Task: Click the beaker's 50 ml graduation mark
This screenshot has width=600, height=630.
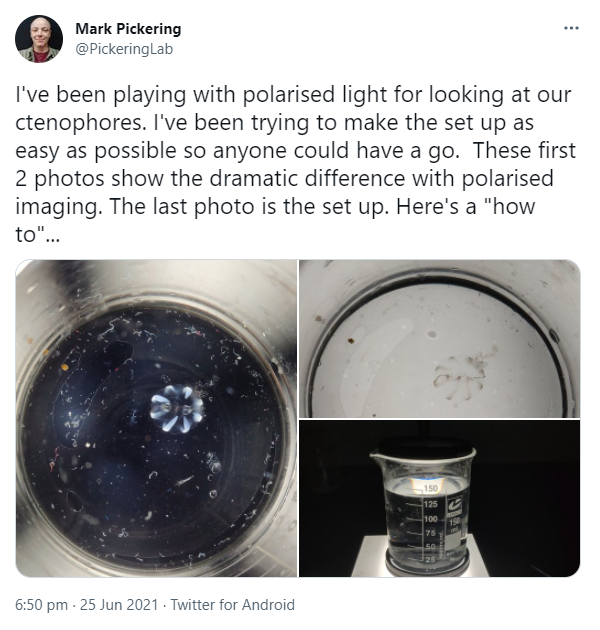Action: click(430, 546)
